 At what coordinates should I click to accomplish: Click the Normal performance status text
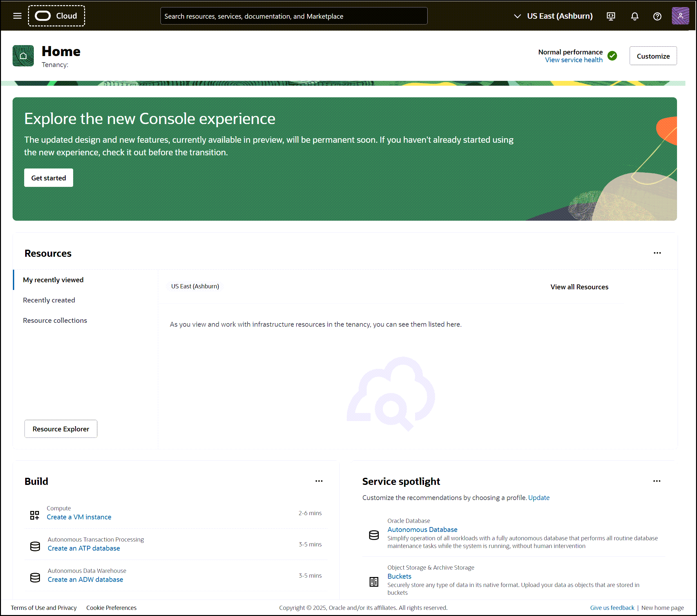[x=570, y=52]
